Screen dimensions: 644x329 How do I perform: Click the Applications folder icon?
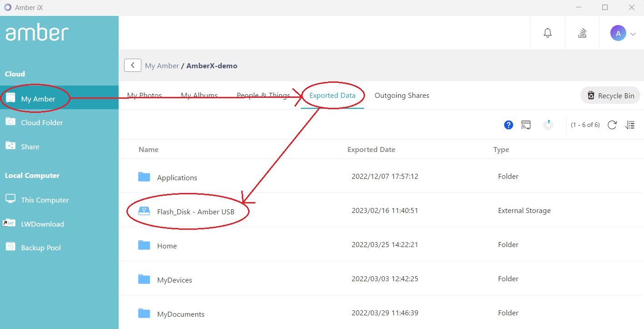pos(144,177)
